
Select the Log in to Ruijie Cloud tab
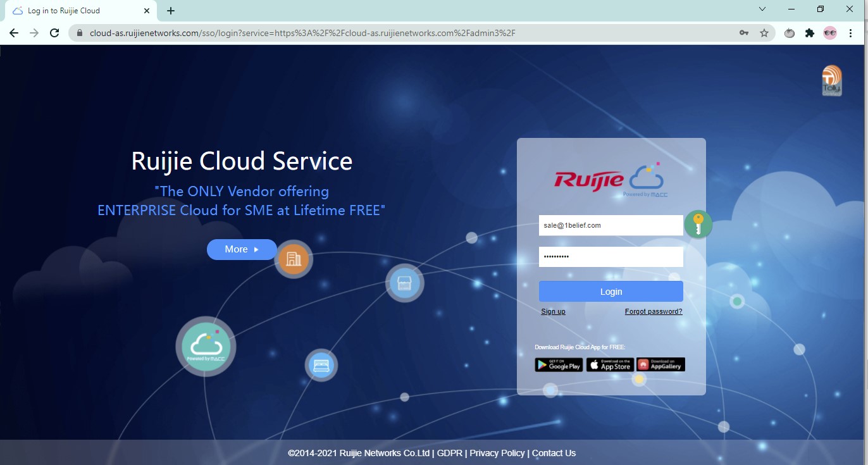point(79,11)
